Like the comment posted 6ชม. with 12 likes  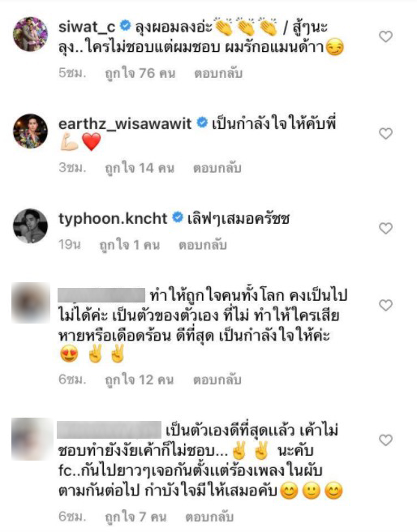385,305
